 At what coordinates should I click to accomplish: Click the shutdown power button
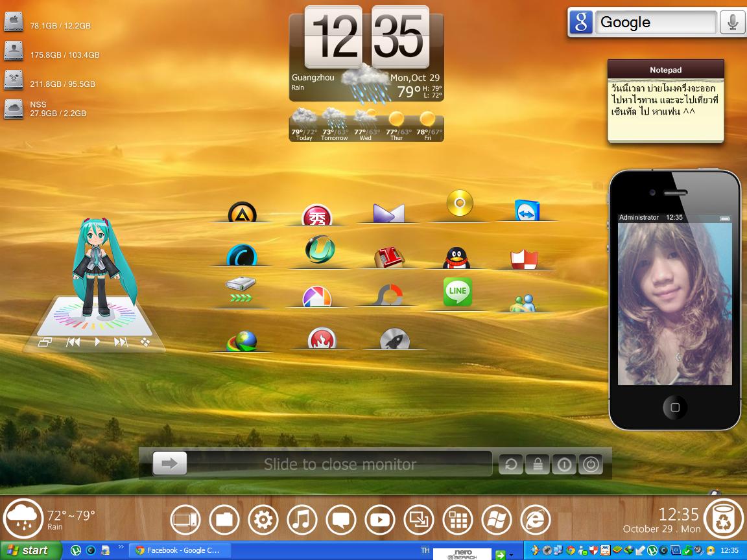pyautogui.click(x=591, y=464)
